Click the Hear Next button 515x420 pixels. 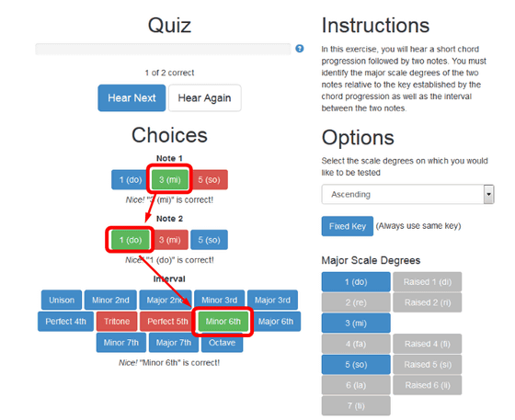coord(132,98)
